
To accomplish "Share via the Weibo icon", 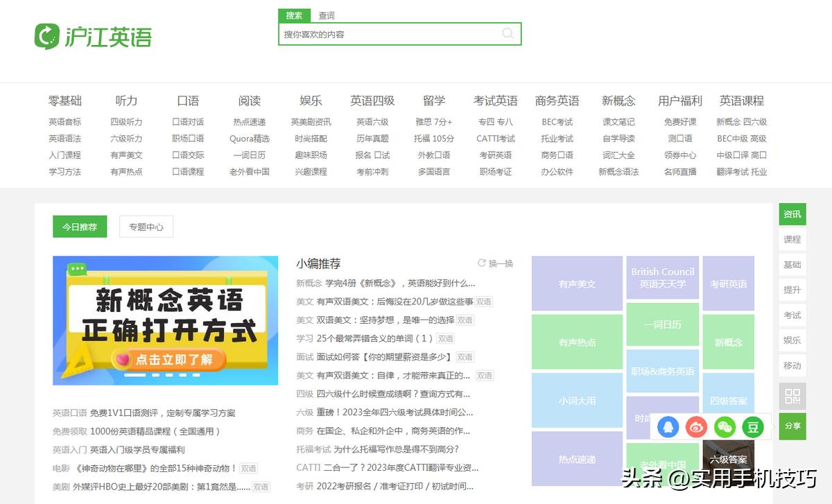I will pos(696,428).
